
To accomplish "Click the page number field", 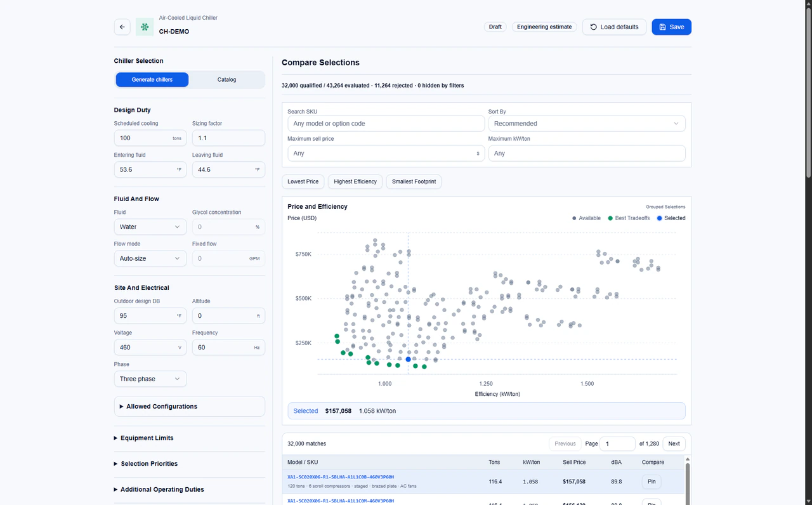I will click(x=617, y=444).
